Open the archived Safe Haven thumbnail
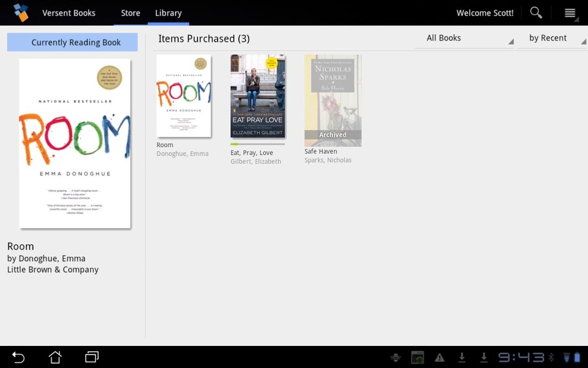Viewport: 588px width, 368px height. pyautogui.click(x=333, y=100)
